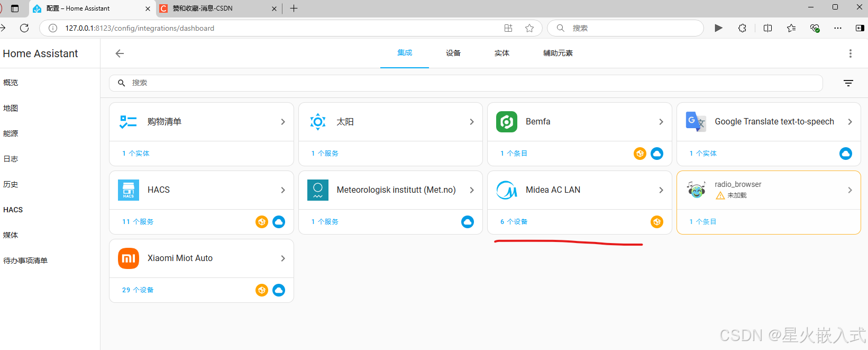Viewport: 868px width, 350px height.
Task: Click blue cloud badge on HACS card
Action: tap(279, 222)
